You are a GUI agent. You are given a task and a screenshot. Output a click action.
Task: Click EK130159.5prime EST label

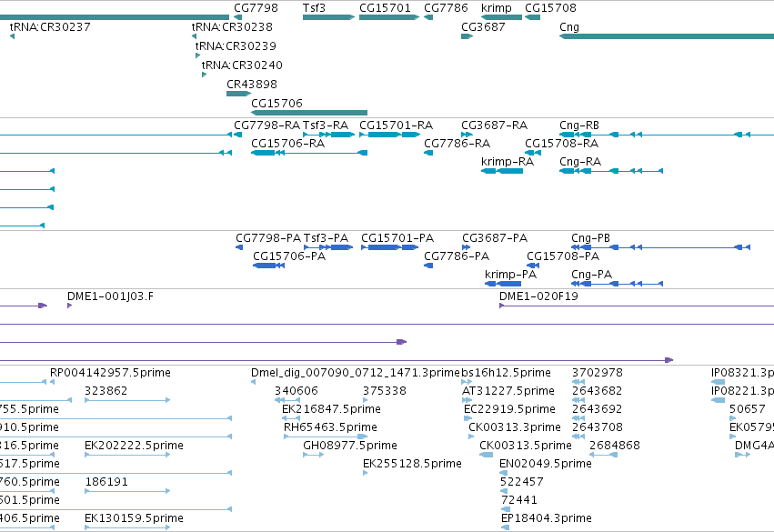click(x=134, y=518)
